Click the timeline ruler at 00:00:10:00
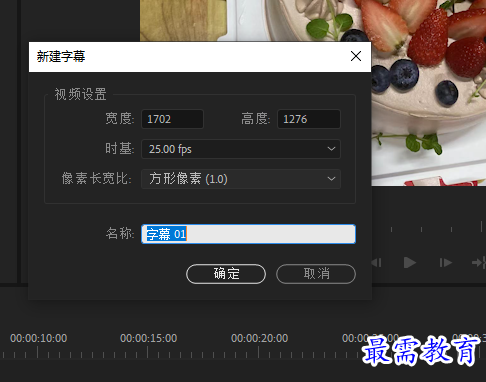486x382 pixels. click(x=38, y=338)
